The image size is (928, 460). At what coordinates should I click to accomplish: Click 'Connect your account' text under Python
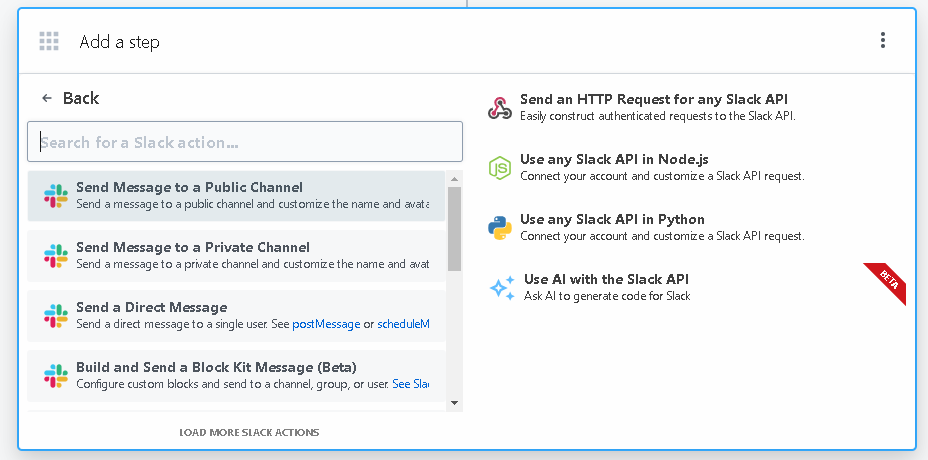click(x=662, y=236)
